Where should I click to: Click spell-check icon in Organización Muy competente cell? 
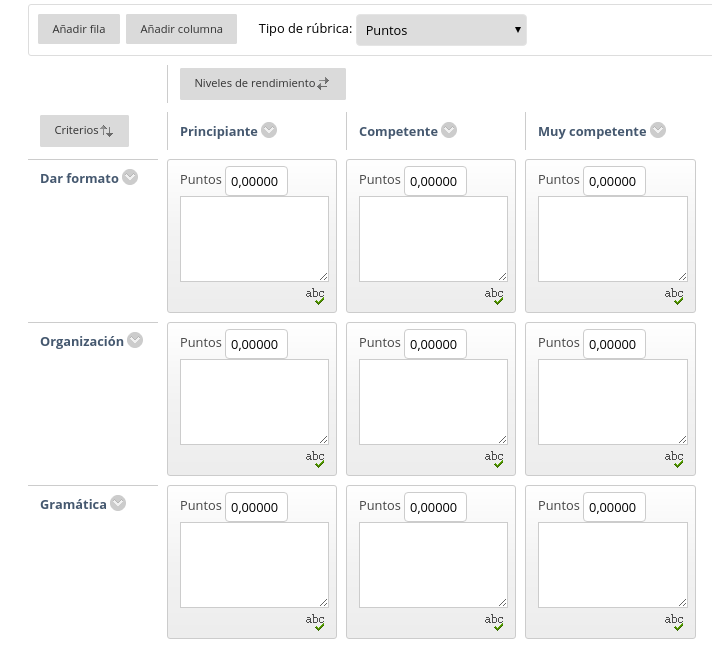[674, 458]
